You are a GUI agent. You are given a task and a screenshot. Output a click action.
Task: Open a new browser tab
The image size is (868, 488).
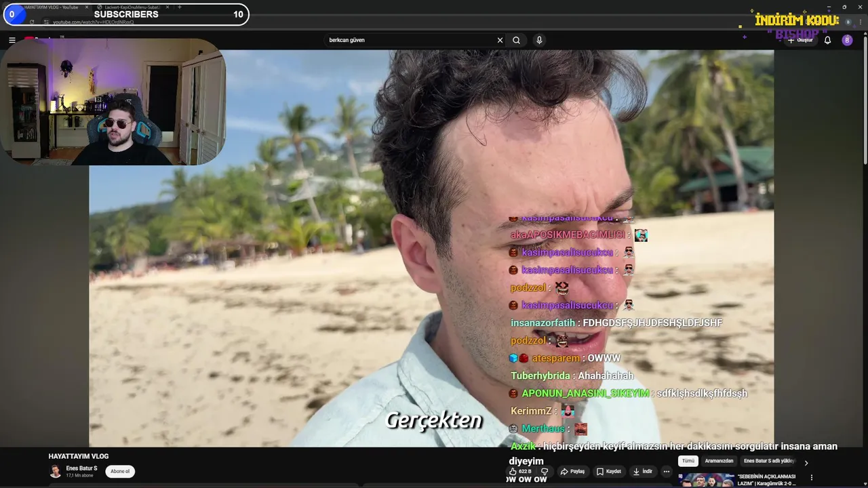tap(179, 7)
